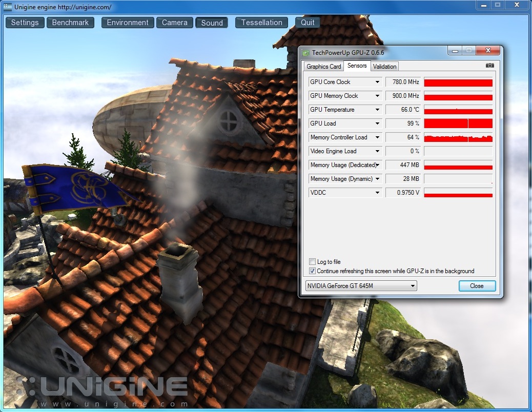Open the NVIDIA GeForce GT 645M selector
This screenshot has height=412, width=532.
click(361, 286)
